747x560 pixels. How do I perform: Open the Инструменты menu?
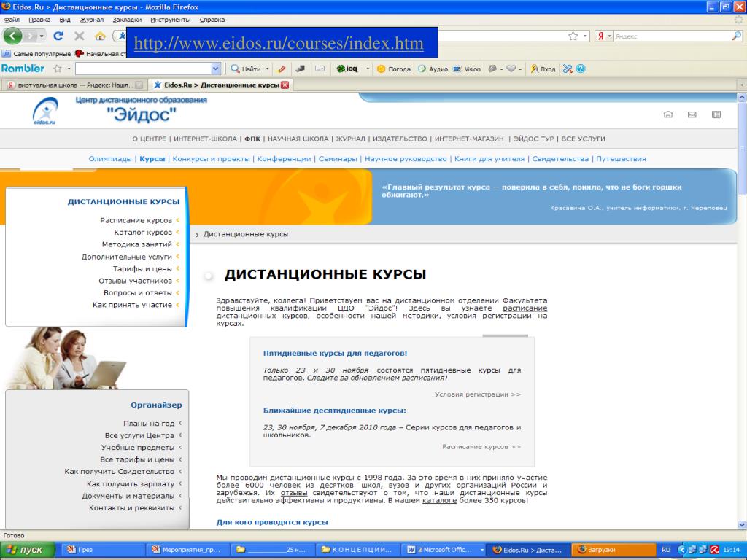pyautogui.click(x=171, y=20)
